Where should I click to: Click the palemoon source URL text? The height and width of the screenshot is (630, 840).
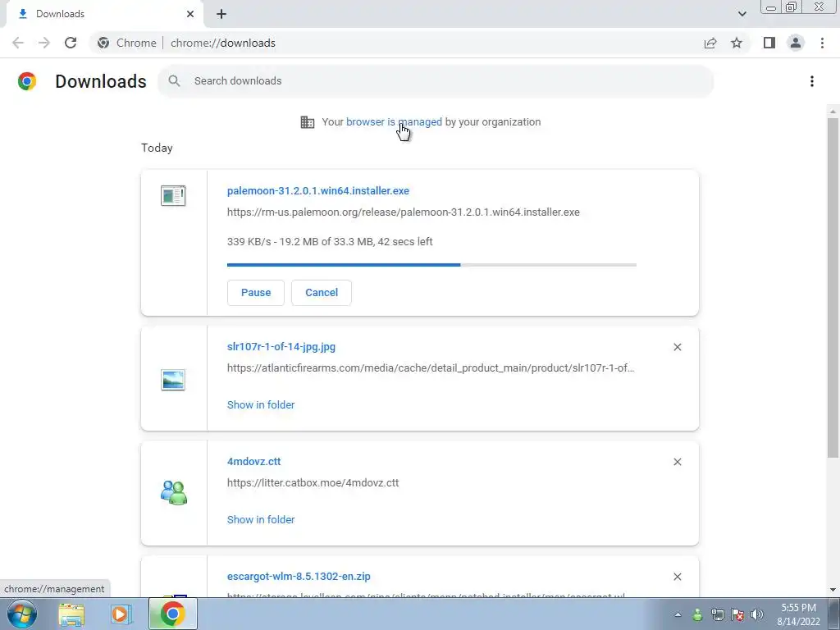coord(404,212)
